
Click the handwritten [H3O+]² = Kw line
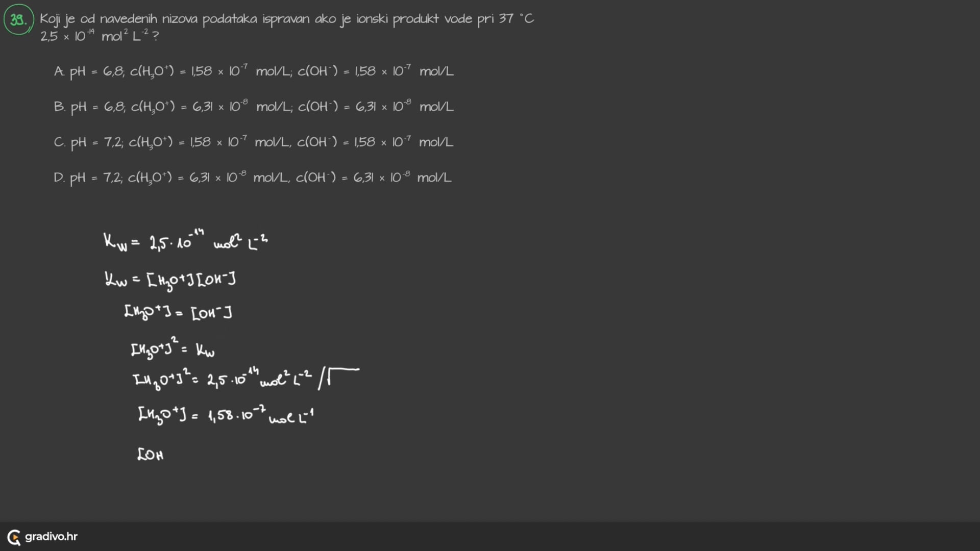[173, 349]
